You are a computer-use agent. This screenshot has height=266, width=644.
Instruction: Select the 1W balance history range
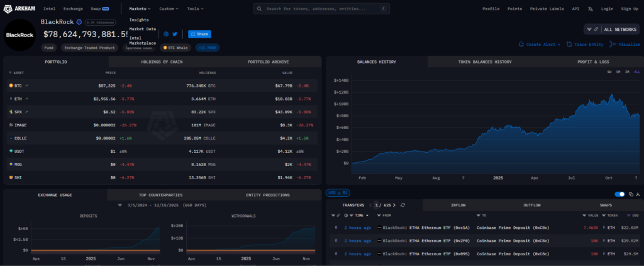point(609,72)
